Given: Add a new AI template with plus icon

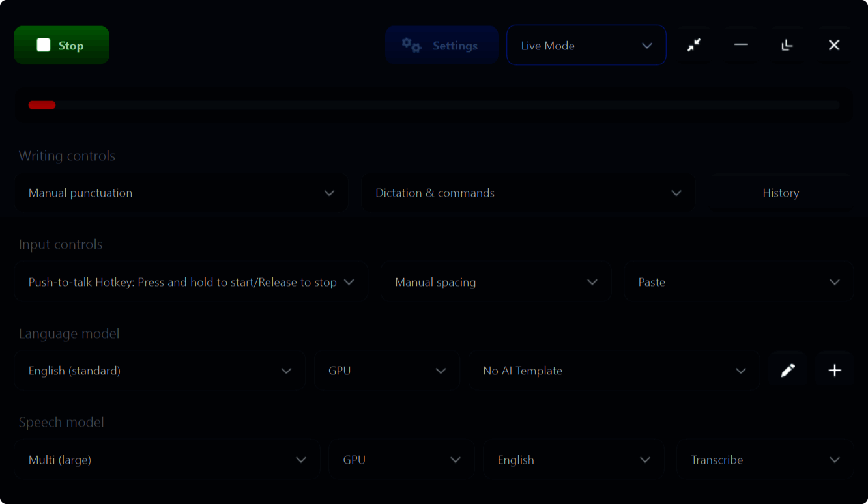Looking at the screenshot, I should click(x=834, y=371).
